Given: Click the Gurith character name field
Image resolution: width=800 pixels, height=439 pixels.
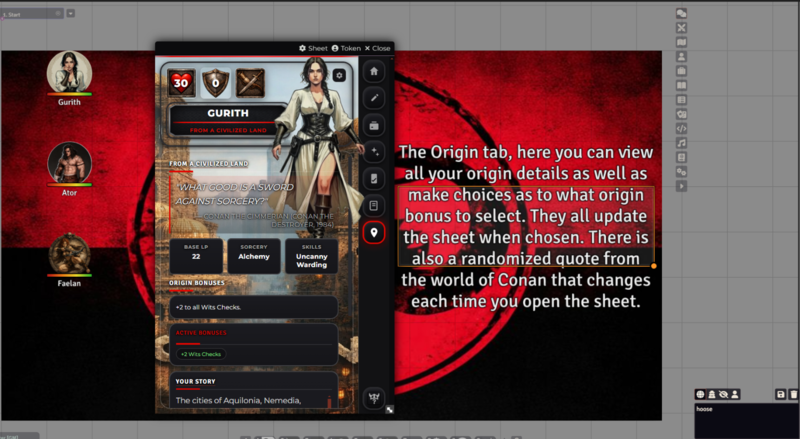Looking at the screenshot, I should [227, 114].
